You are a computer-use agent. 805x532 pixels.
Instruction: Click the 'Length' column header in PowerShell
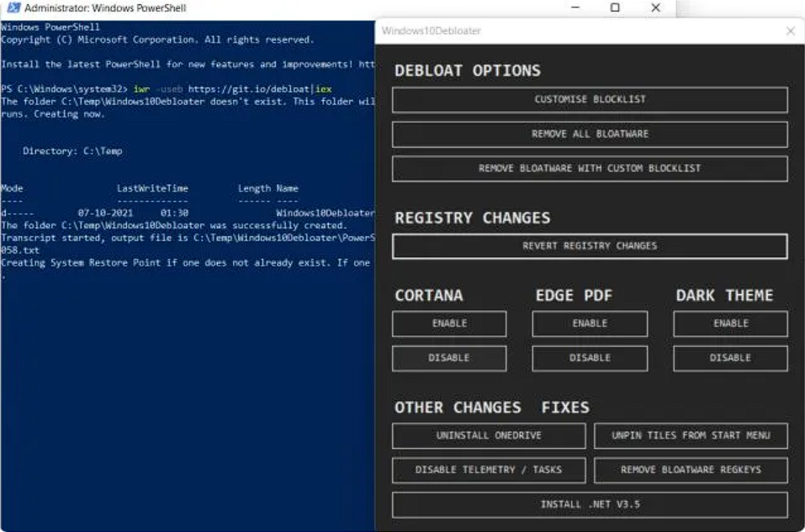click(x=254, y=188)
